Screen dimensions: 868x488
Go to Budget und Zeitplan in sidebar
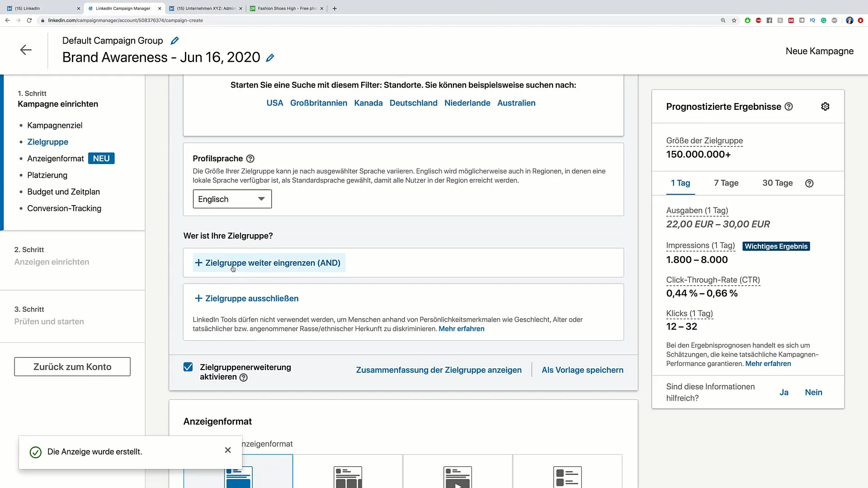point(63,192)
